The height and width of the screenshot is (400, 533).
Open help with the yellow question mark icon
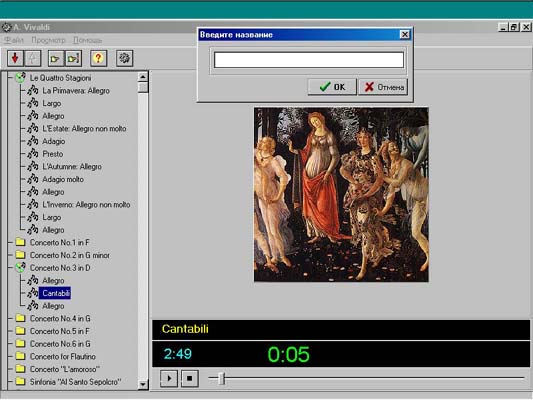point(99,58)
